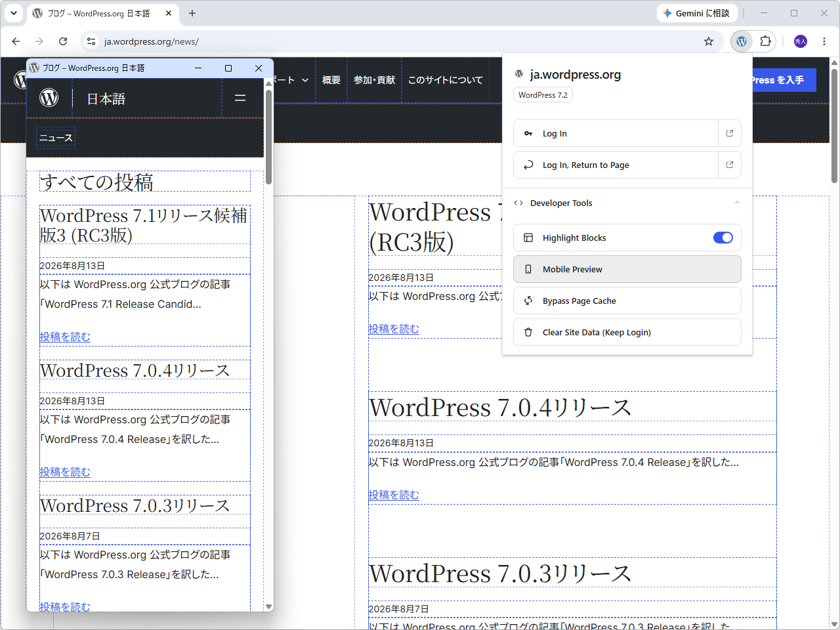The width and height of the screenshot is (840, 630).
Task: Select Clear Site Data (Keep Login)
Action: coord(627,332)
